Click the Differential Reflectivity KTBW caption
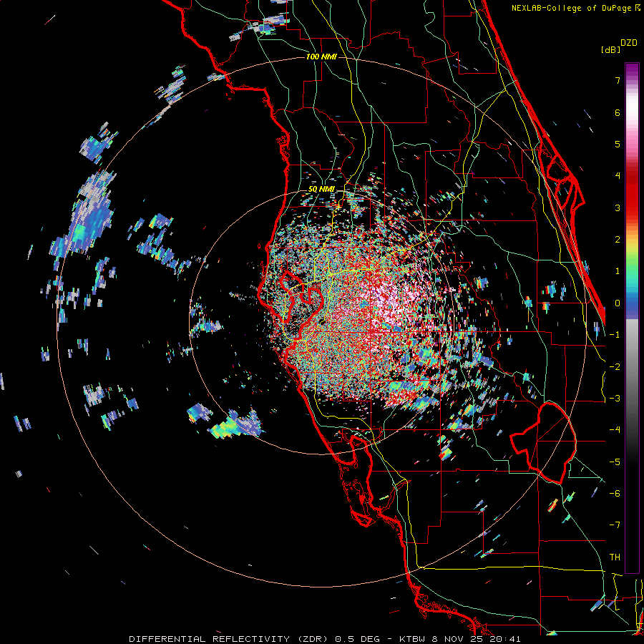The height and width of the screenshot is (644, 644). (325, 639)
